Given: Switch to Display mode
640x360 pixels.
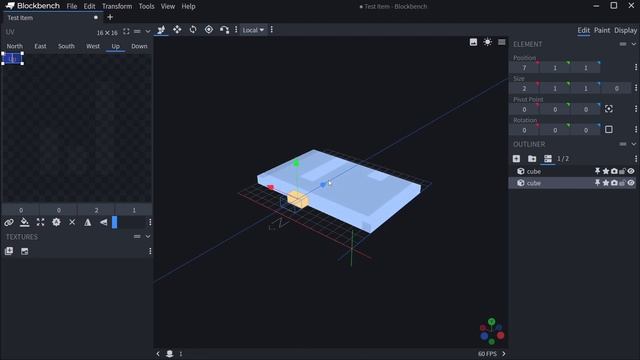Looking at the screenshot, I should [x=625, y=30].
